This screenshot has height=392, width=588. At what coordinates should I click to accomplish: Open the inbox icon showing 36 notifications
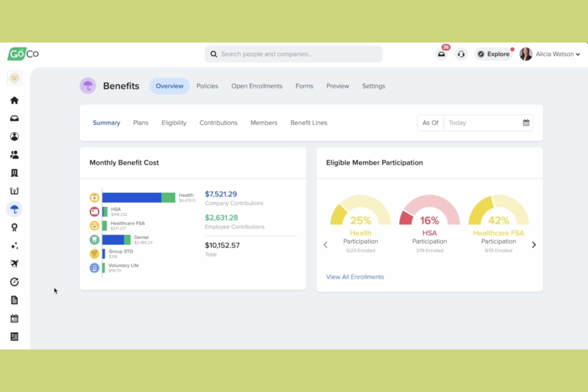point(441,54)
